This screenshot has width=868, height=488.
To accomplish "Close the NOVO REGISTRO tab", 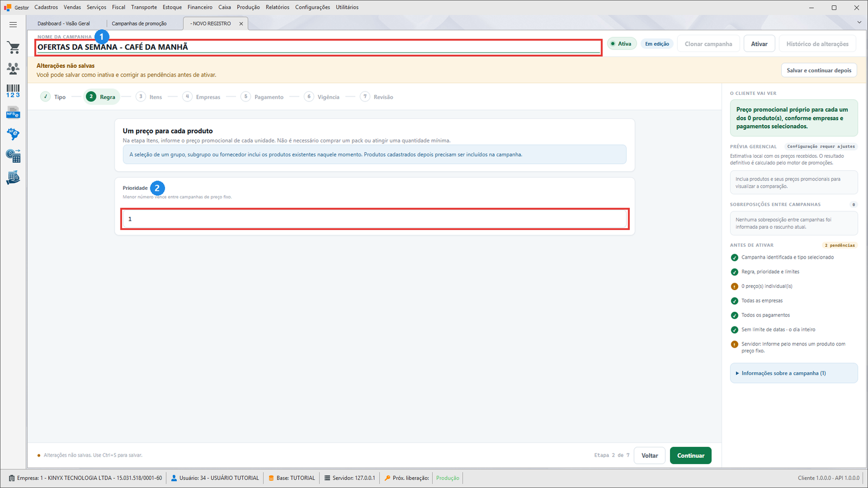I will (241, 23).
